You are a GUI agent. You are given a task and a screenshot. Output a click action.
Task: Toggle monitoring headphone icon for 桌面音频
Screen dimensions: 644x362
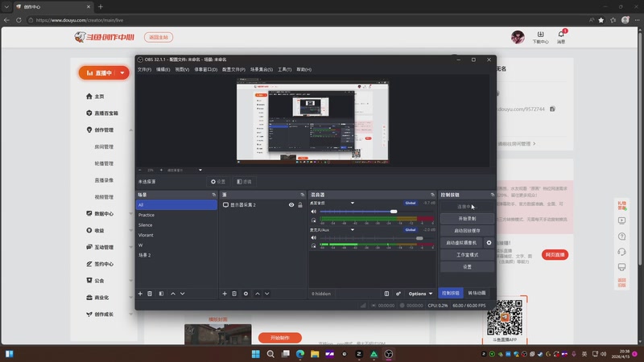(313, 220)
